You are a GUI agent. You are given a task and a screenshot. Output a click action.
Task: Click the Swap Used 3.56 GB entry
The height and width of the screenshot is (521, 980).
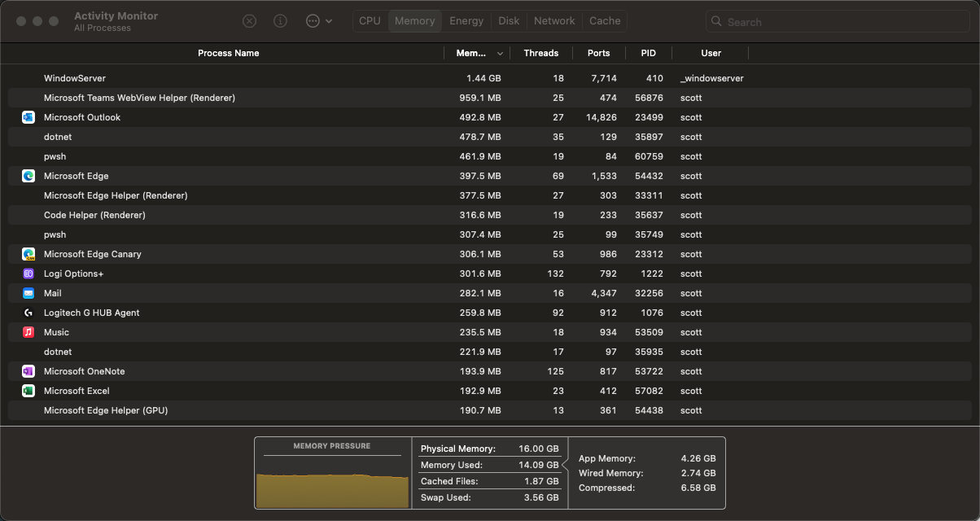490,497
